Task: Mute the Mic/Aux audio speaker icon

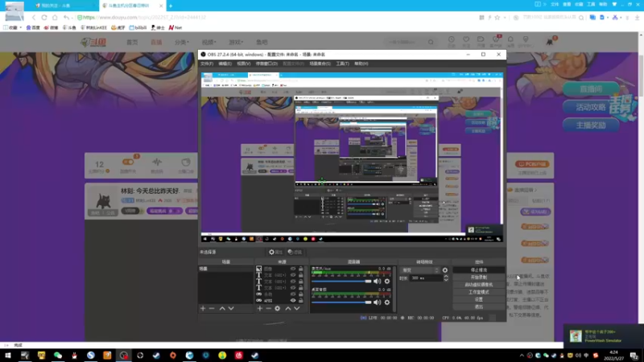Action: tap(377, 281)
